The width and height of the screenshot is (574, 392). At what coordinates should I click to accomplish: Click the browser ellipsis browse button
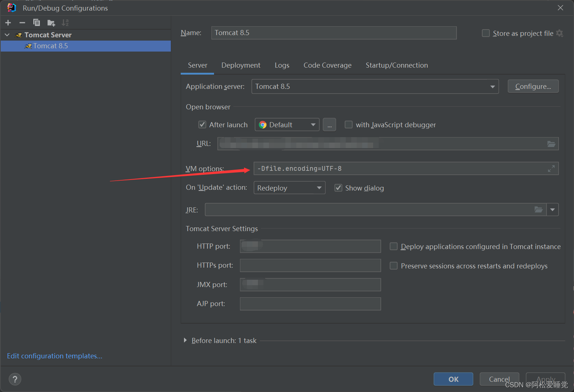(329, 125)
